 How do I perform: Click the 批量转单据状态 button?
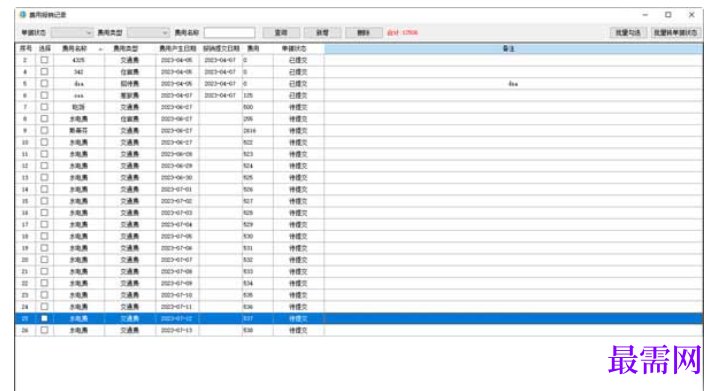675,33
